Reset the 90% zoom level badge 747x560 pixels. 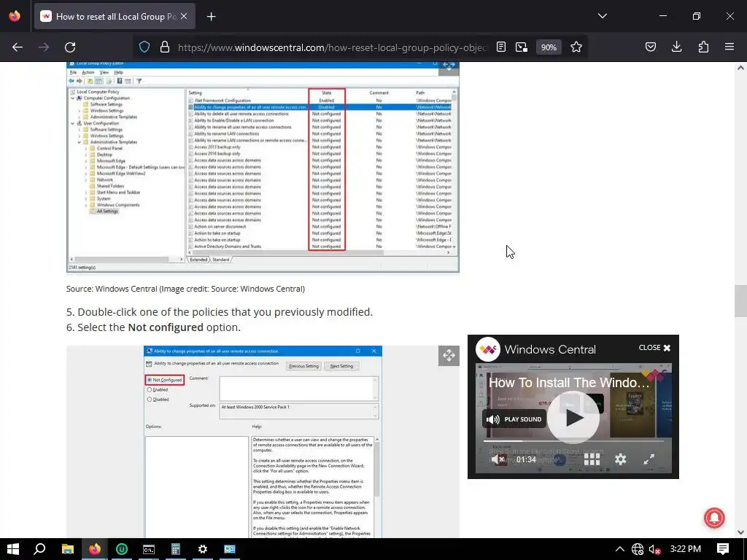[x=549, y=47]
